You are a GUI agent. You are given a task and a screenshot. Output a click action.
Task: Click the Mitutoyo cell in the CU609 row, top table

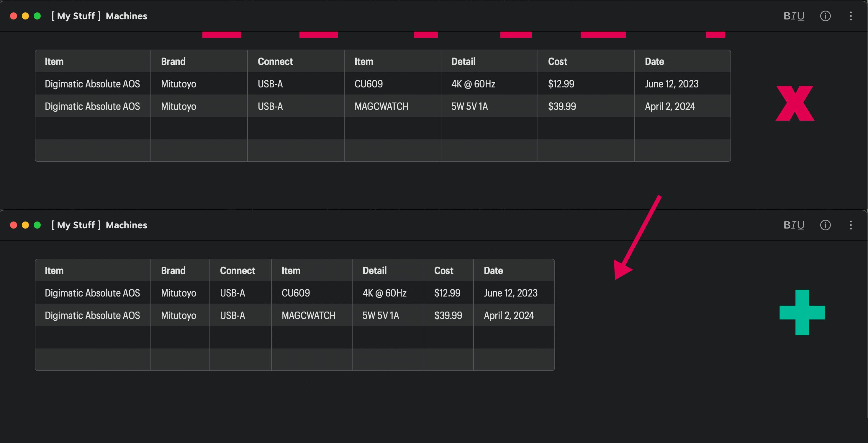tap(199, 84)
